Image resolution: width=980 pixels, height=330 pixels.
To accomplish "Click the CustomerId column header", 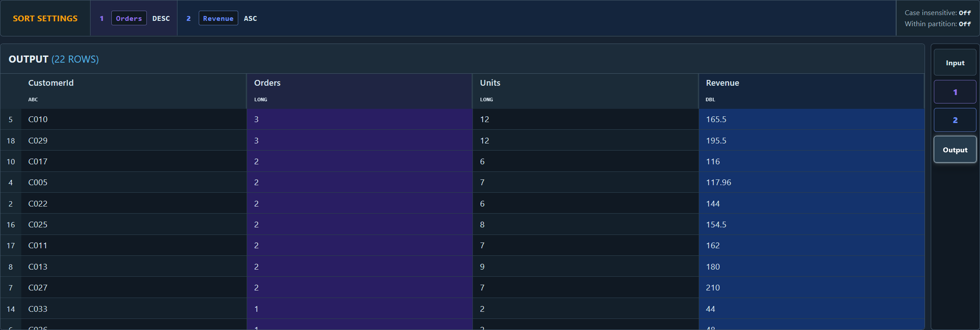I will (134, 91).
